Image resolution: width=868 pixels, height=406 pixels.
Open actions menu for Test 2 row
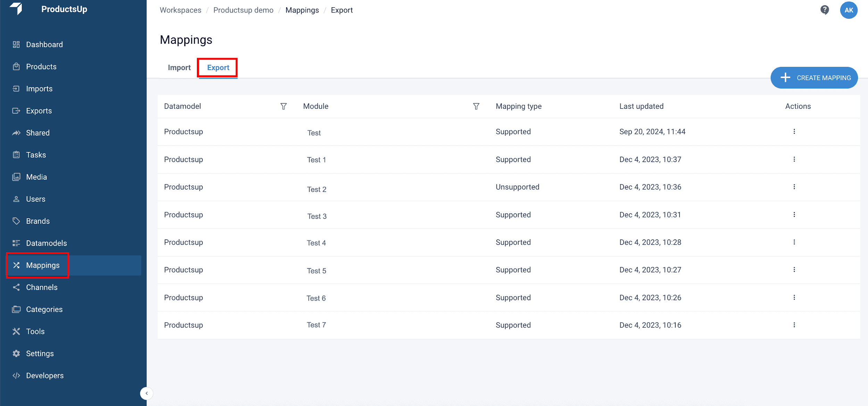794,187
